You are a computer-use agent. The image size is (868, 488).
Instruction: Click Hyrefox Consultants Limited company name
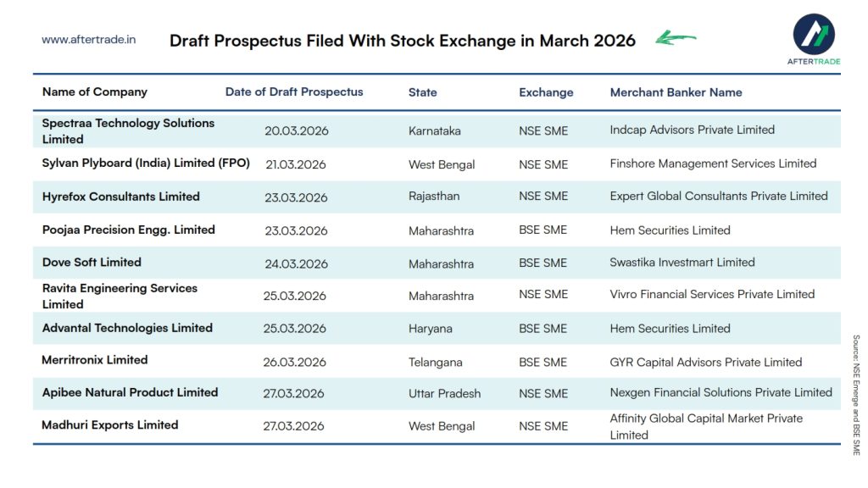point(121,197)
